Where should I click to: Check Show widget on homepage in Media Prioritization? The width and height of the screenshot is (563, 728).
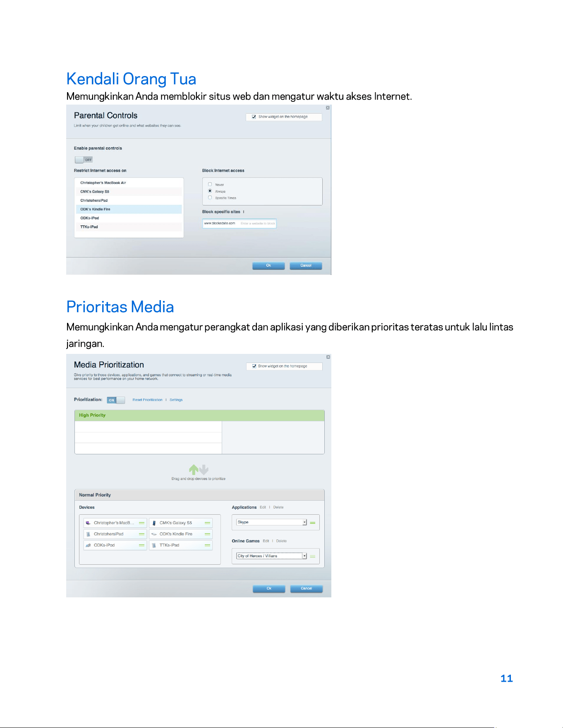click(254, 366)
